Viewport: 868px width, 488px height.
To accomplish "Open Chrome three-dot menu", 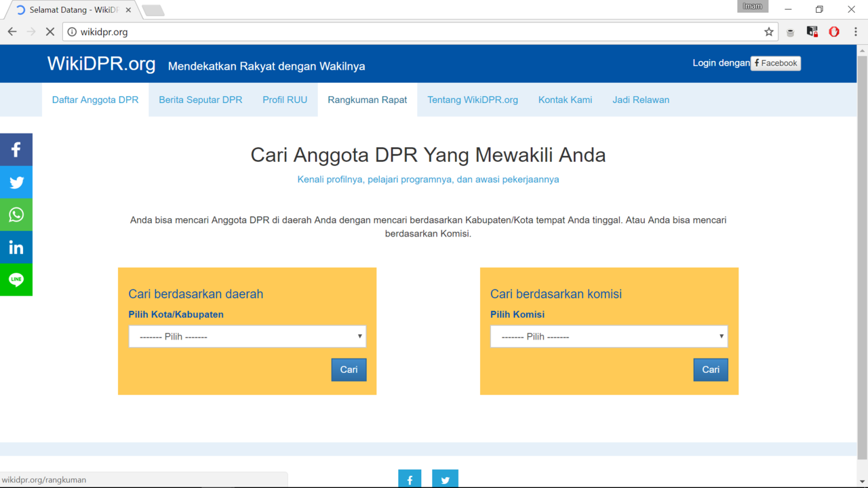I will (x=855, y=32).
